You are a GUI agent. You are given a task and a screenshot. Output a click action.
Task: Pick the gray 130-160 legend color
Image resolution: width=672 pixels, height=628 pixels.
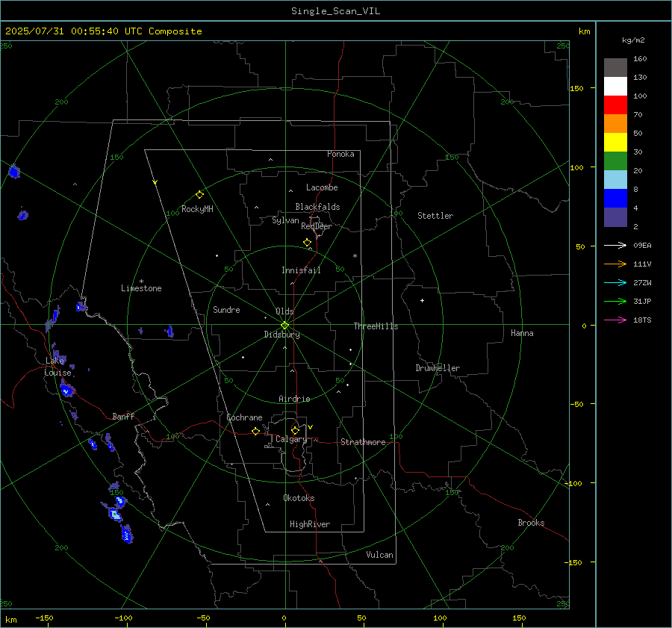[x=615, y=68]
